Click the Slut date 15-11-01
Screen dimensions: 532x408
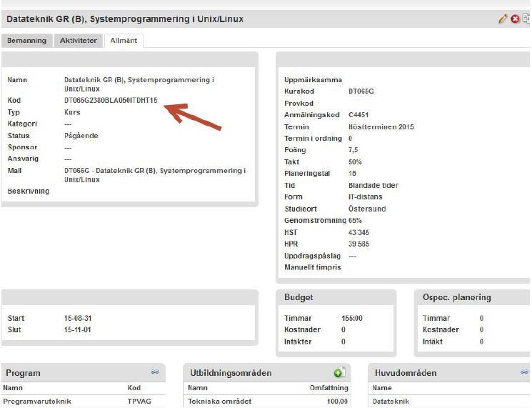pos(77,330)
